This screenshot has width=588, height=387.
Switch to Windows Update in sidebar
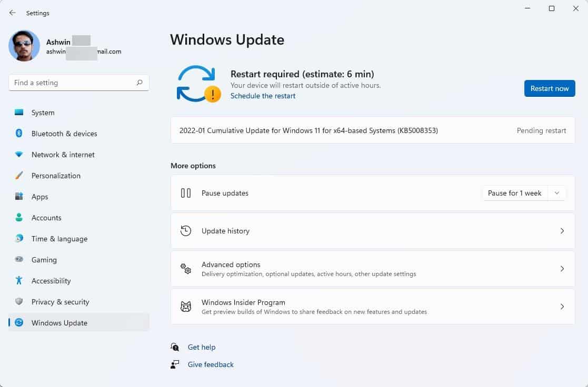(59, 322)
